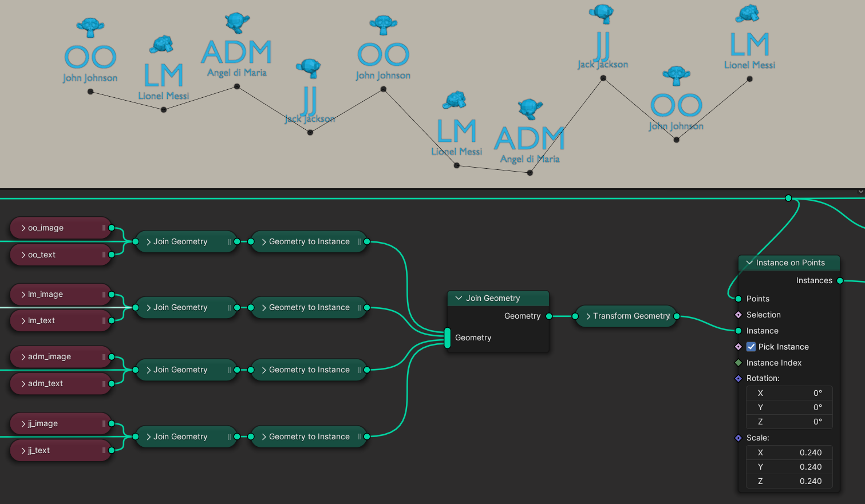
Task: Click output socket of lm Geometry to Instance
Action: 367,307
